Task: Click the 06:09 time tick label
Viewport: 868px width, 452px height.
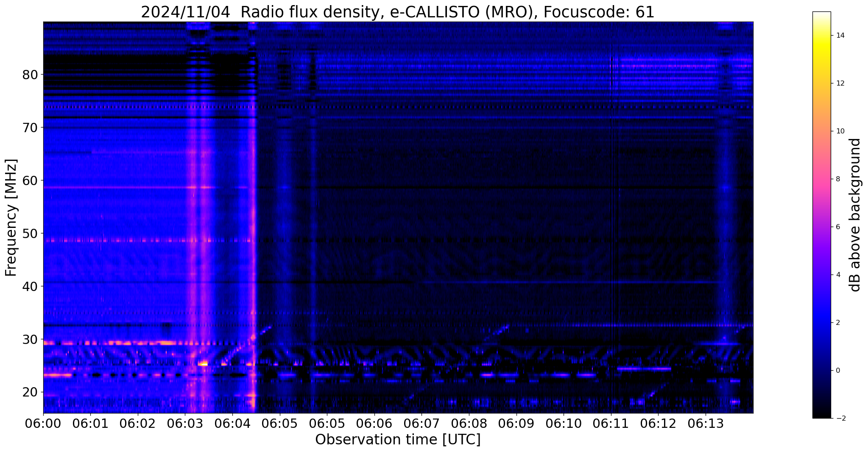Action: (516, 424)
